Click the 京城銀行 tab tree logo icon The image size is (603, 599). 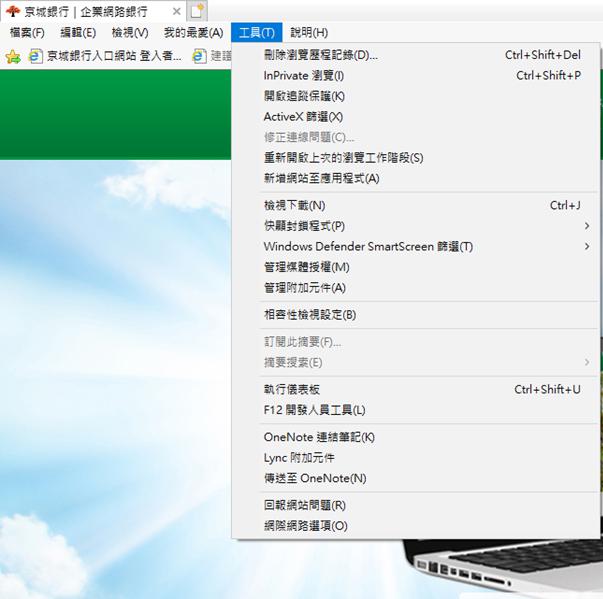pos(13,11)
